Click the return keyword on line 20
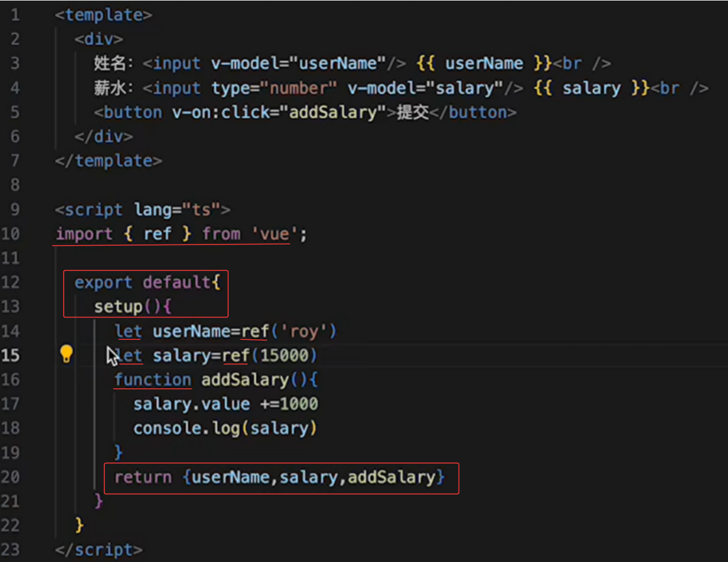Image resolution: width=728 pixels, height=562 pixels. point(143,477)
